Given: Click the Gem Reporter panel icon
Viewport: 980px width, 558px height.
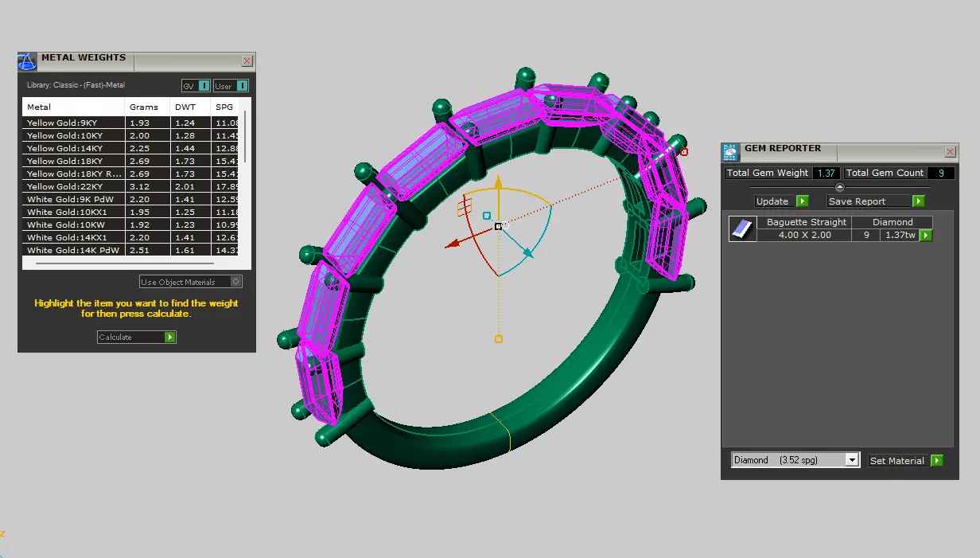Looking at the screenshot, I should pos(730,152).
